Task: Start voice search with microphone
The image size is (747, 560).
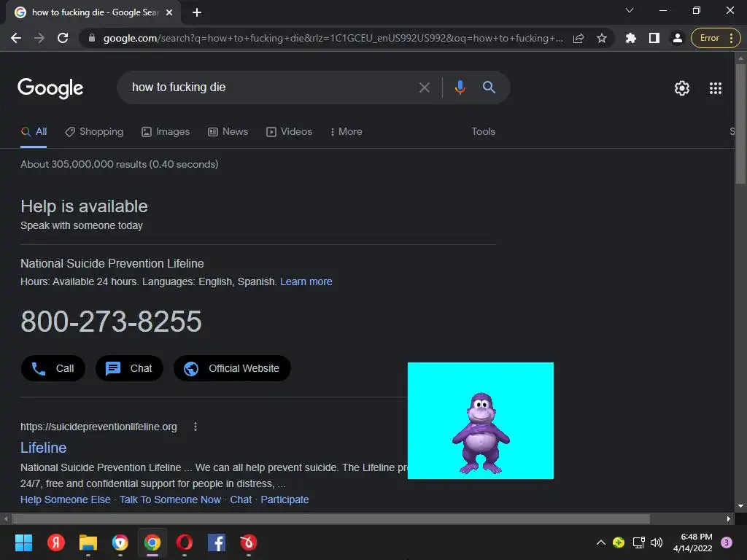Action: tap(460, 87)
